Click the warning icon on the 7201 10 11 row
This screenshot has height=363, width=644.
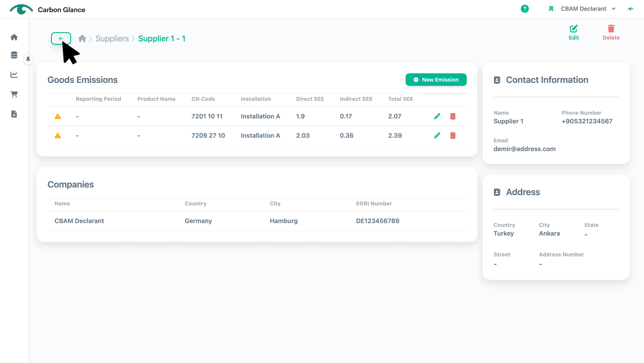pos(58,116)
